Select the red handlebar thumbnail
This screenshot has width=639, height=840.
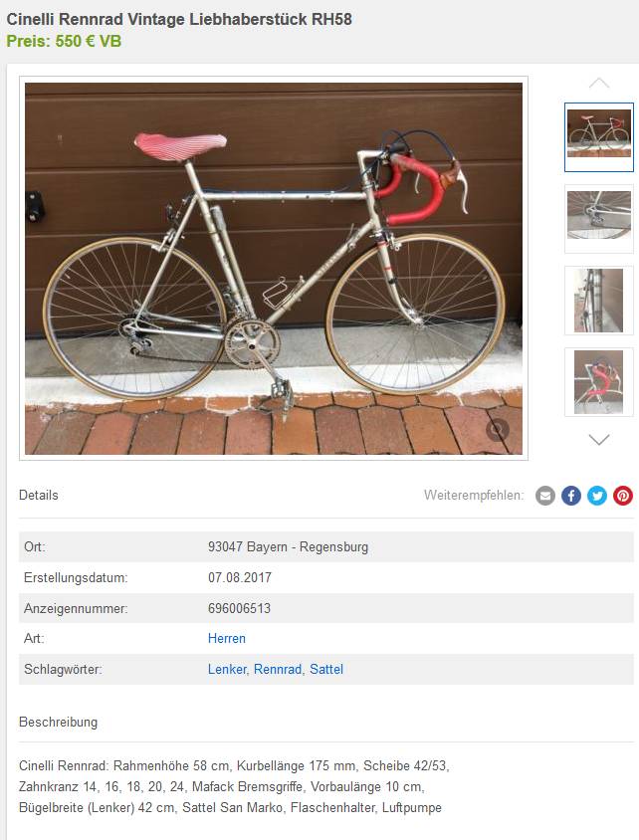599,382
